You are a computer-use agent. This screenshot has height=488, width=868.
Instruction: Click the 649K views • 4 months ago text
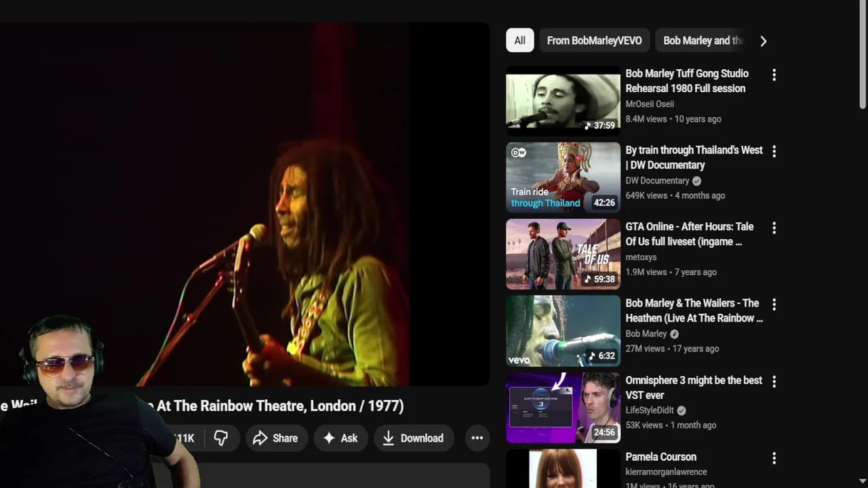click(675, 195)
